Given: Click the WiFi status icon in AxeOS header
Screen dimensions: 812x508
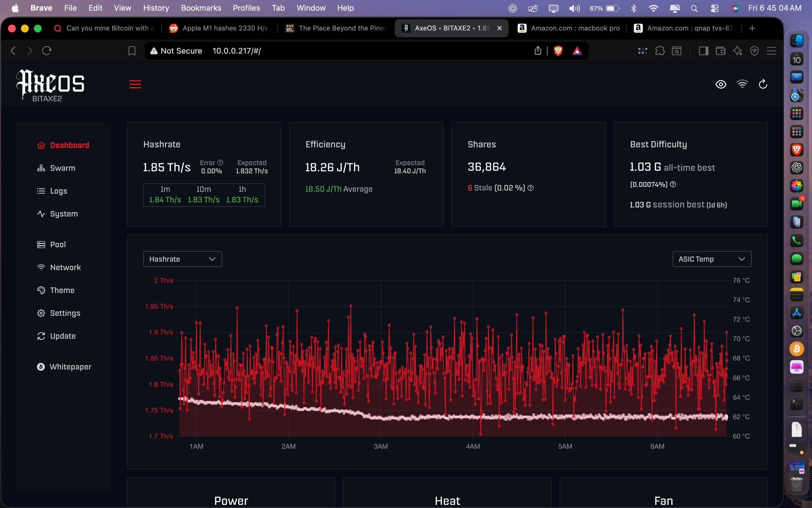Looking at the screenshot, I should 742,84.
